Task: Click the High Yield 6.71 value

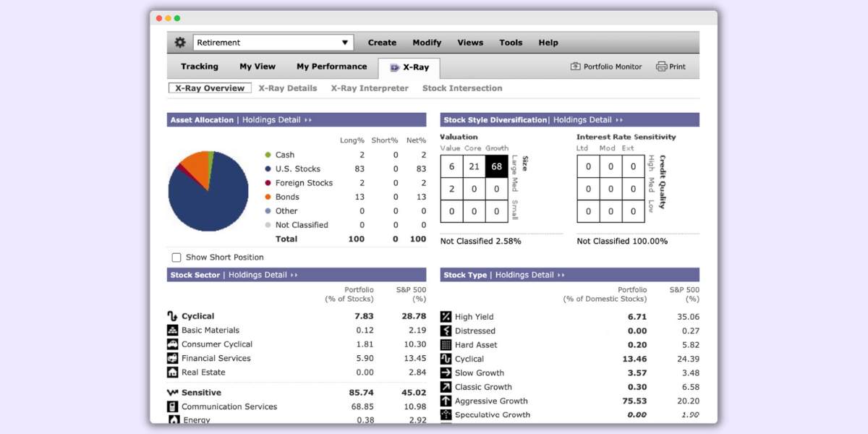Action: pos(637,317)
